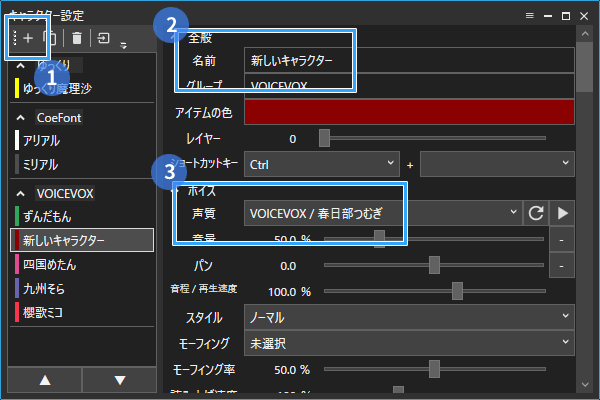Add a new character with plus icon
The width and height of the screenshot is (600, 400).
28,38
